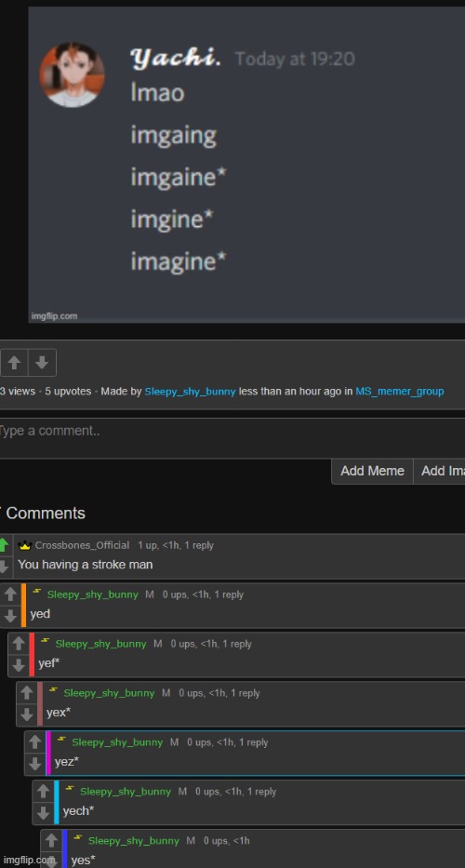Screen dimensions: 465x868
Task: Upvote the 'yed' comment
Action: (10, 595)
